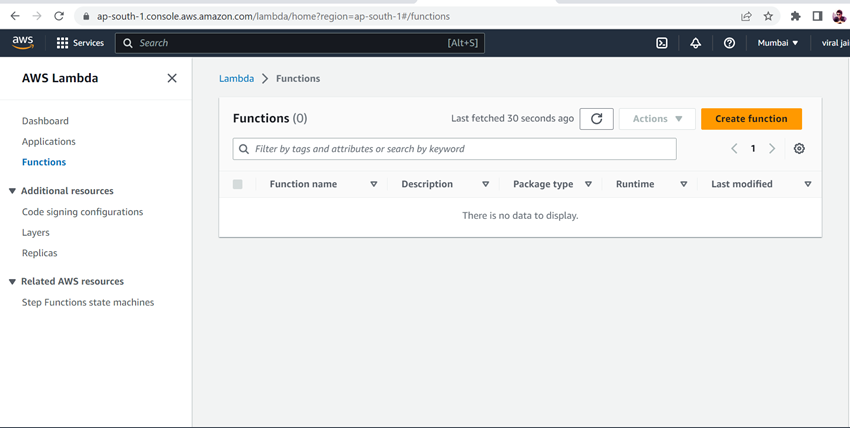
Task: Click the Create function button
Action: pos(751,119)
